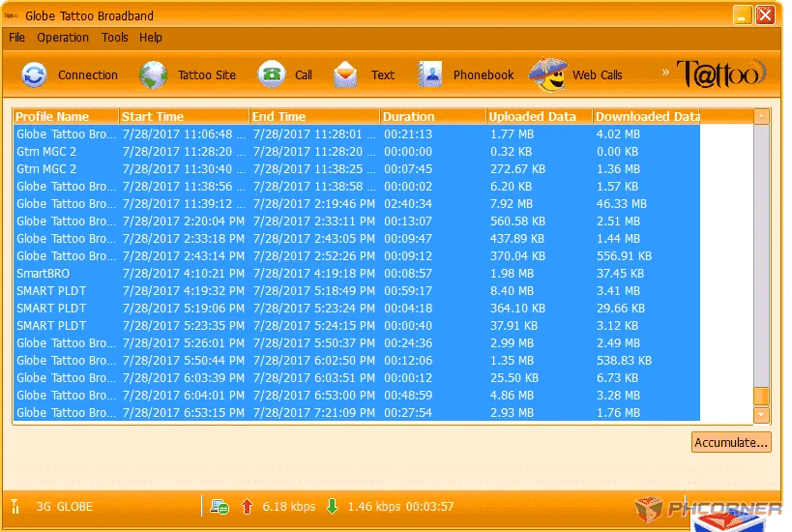792x532 pixels.
Task: Sort by Duration column header
Action: pyautogui.click(x=433, y=116)
